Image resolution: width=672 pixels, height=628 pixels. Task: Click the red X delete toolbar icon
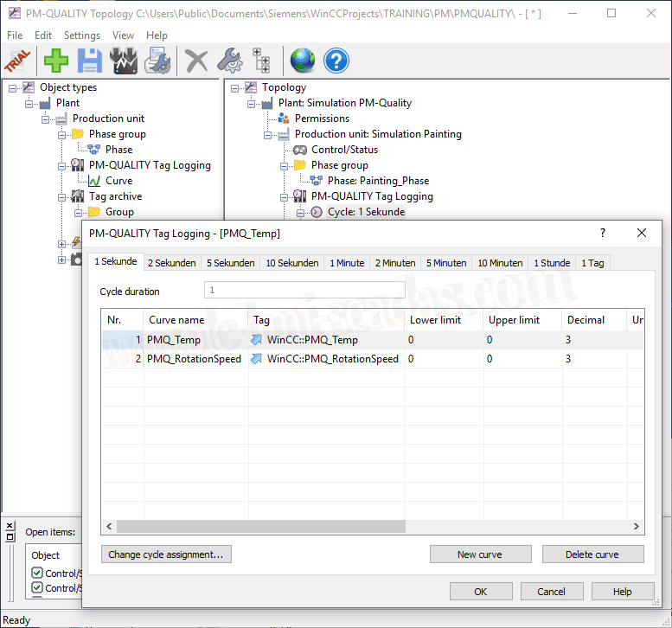(197, 61)
